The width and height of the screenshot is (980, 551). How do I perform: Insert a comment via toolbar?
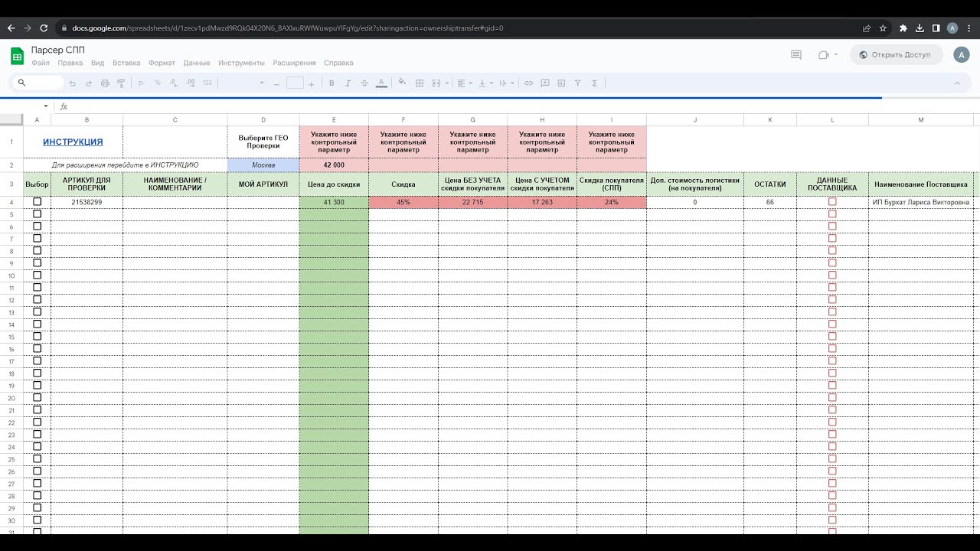[545, 83]
